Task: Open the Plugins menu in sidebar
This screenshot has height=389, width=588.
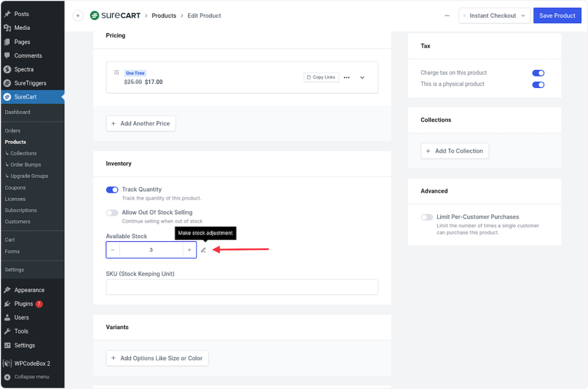Action: pos(24,304)
